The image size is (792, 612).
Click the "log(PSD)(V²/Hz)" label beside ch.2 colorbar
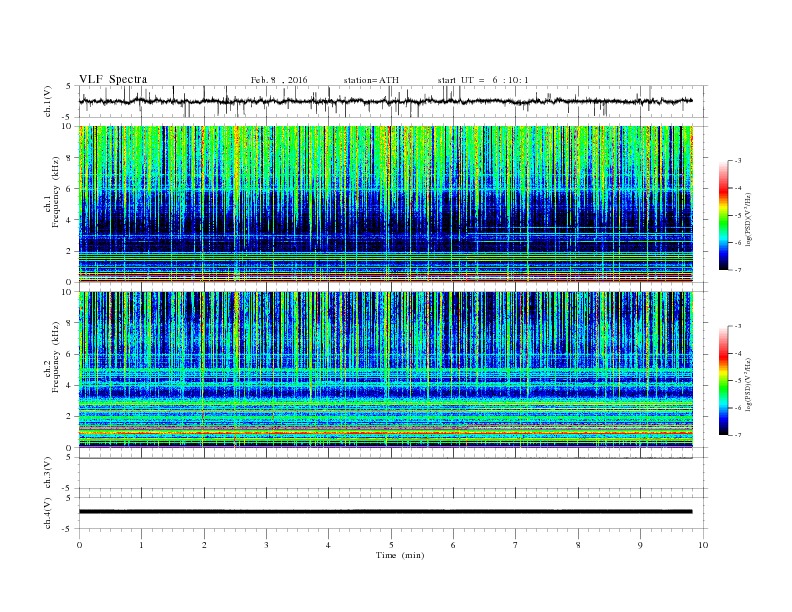pos(749,385)
